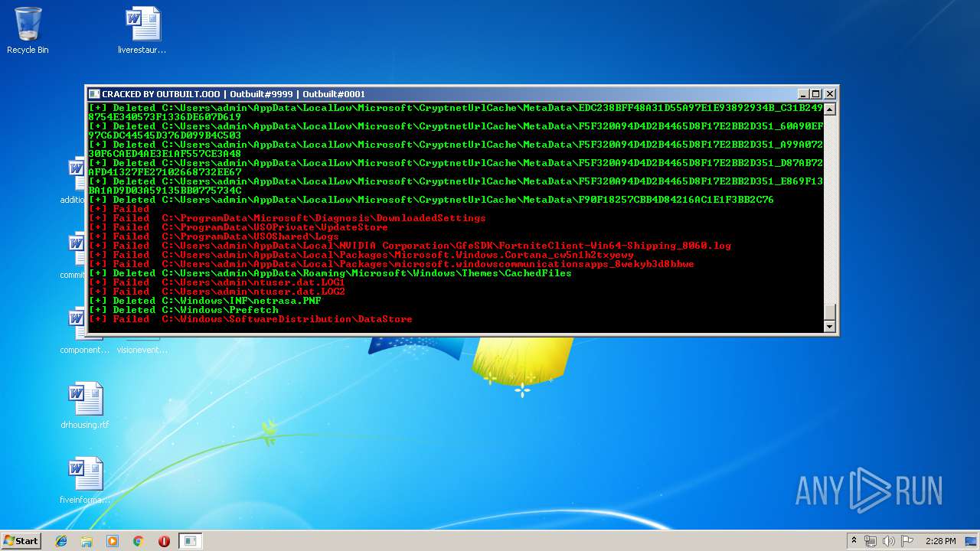Minimize the CRACKED BY OUTBUILT console window
Viewport: 980px width, 551px height.
coord(803,93)
